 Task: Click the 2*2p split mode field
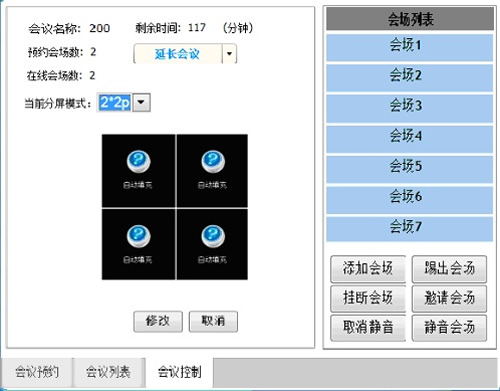[x=115, y=102]
